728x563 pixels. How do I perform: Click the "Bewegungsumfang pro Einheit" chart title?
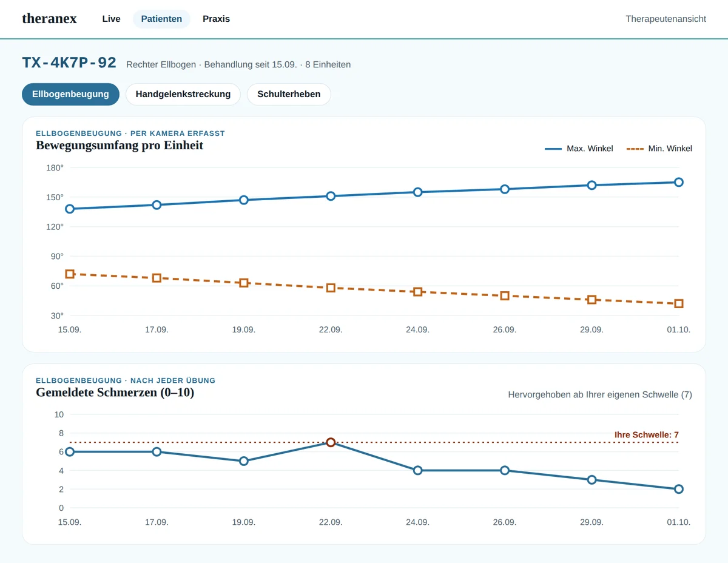(x=120, y=146)
